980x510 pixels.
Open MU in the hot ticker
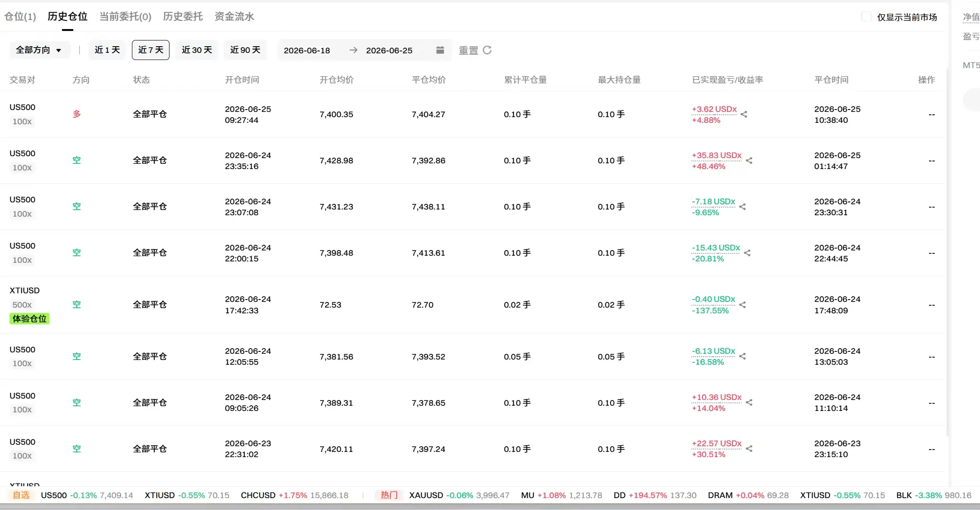coord(562,495)
